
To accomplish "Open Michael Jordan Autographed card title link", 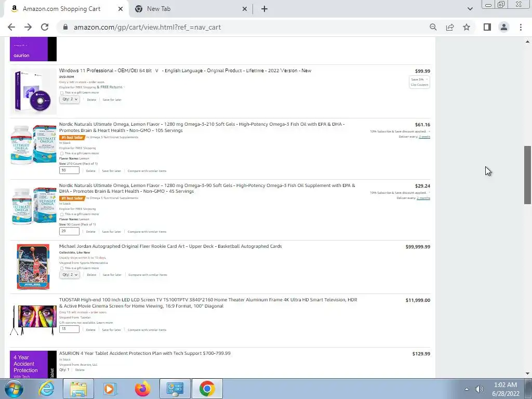I will 170,246.
